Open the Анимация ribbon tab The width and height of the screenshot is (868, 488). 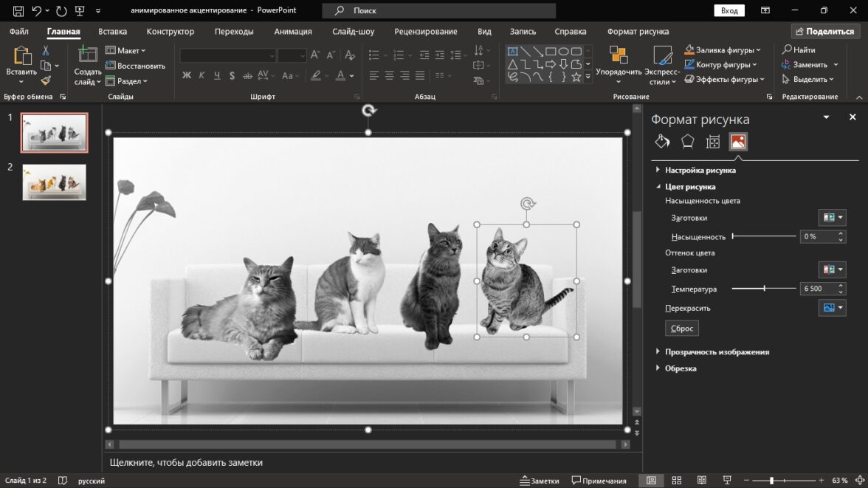292,32
